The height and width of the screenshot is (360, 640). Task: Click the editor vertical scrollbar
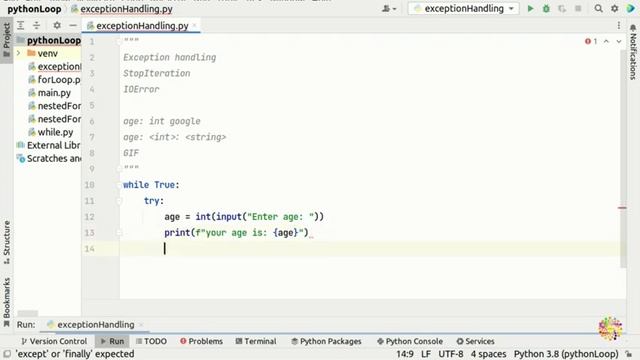[x=623, y=159]
